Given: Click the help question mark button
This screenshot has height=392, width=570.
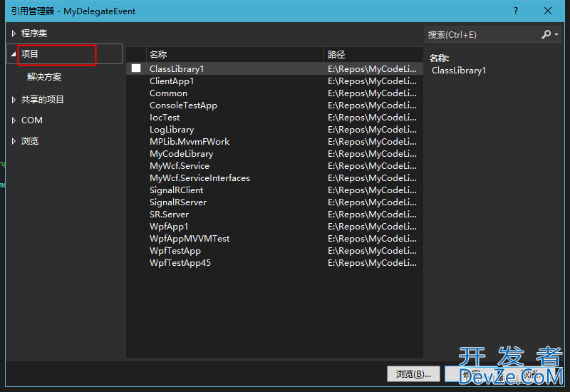Looking at the screenshot, I should click(516, 11).
